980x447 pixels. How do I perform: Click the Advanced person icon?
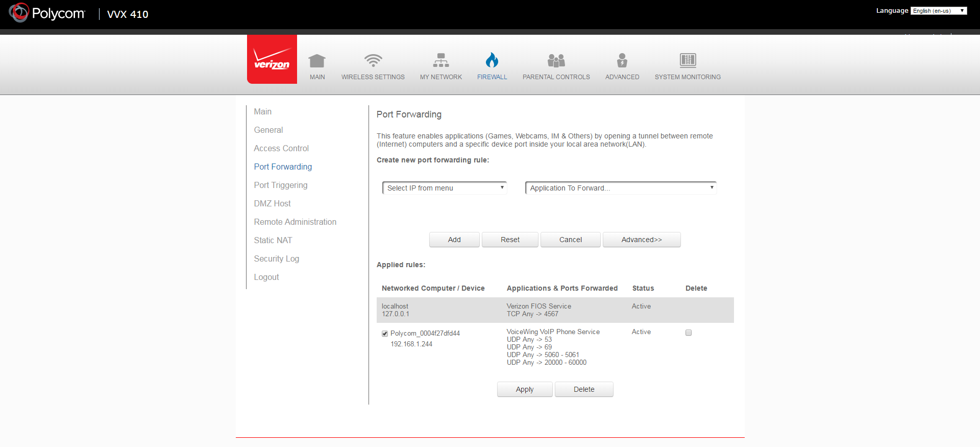coord(622,60)
